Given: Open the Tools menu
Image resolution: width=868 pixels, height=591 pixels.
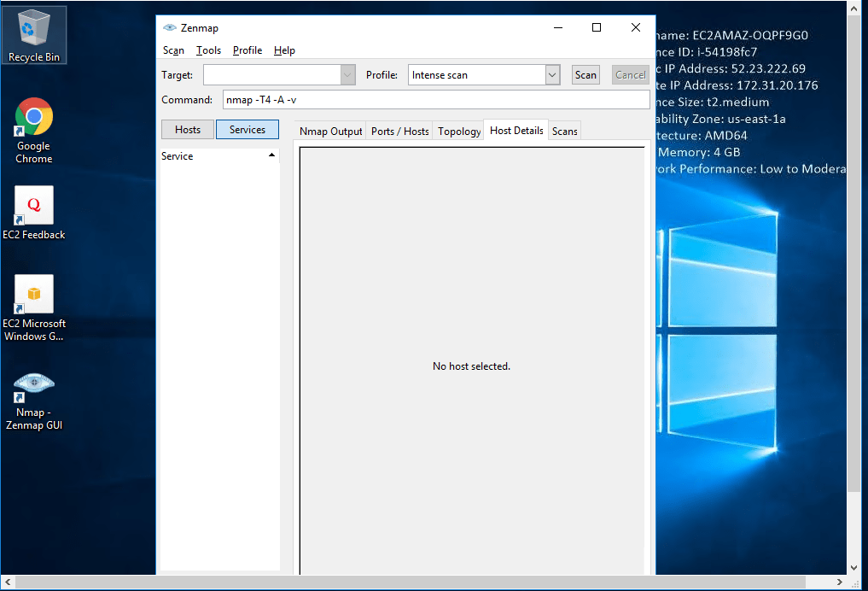Looking at the screenshot, I should (x=208, y=50).
